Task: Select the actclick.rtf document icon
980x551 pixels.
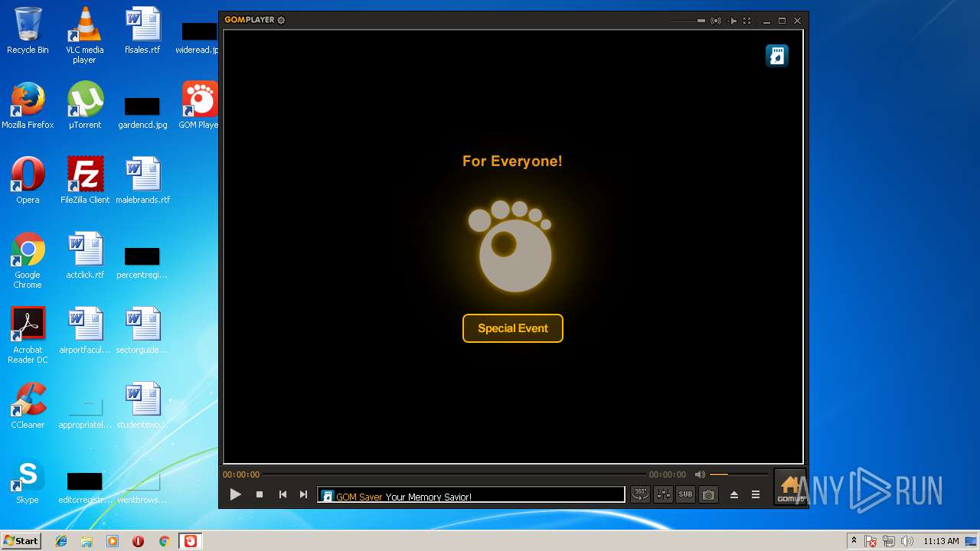Action: [x=85, y=256]
